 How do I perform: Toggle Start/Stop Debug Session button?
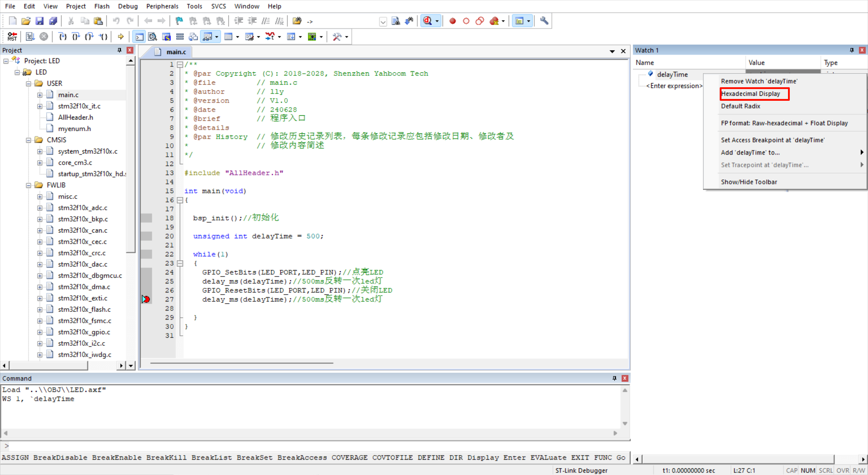click(428, 21)
